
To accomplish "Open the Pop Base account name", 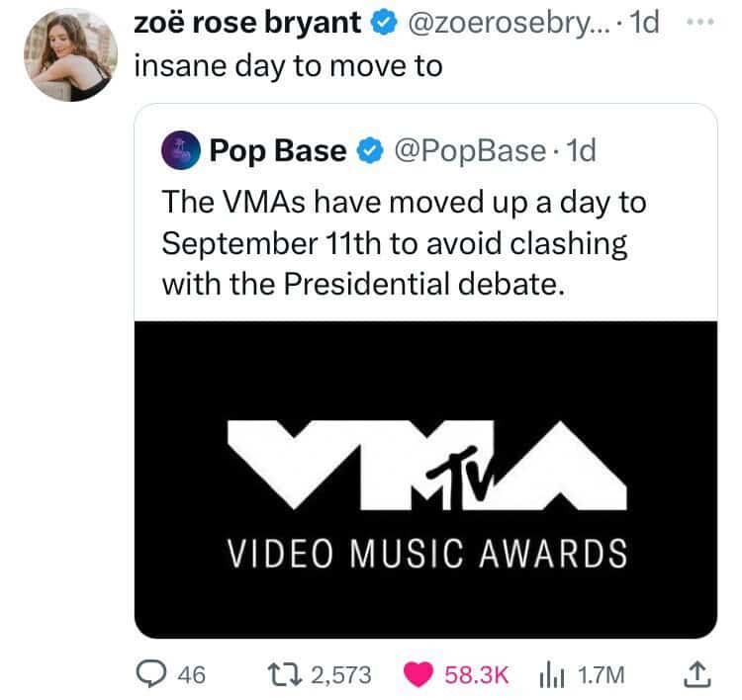I will pyautogui.click(x=278, y=151).
